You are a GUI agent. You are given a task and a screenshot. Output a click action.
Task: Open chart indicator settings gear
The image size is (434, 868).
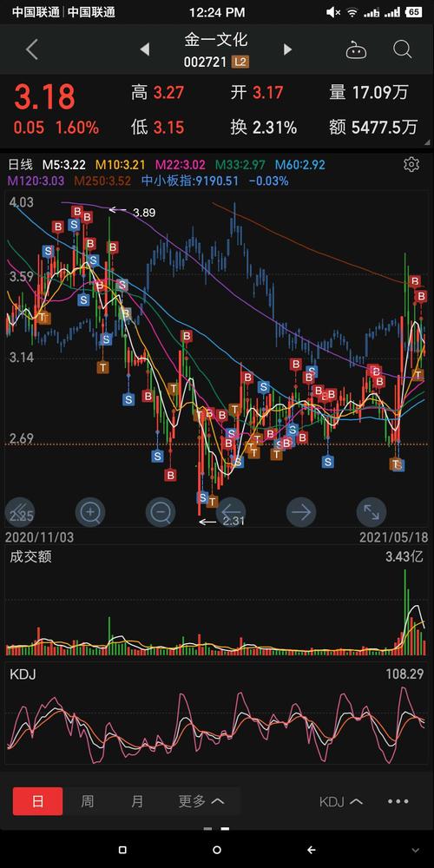(411, 165)
